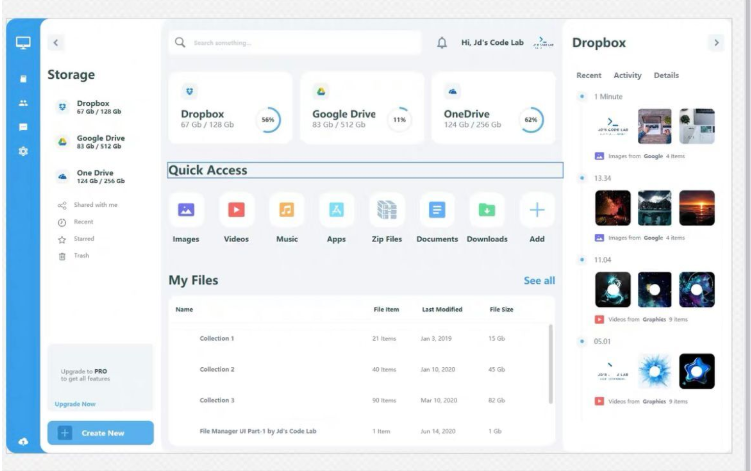Open Music quick access icon
The height and width of the screenshot is (471, 751).
click(x=286, y=210)
